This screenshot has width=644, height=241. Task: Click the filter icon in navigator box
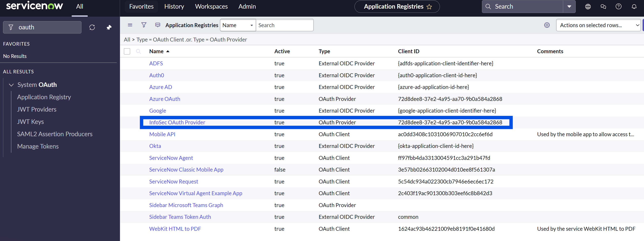tap(11, 27)
